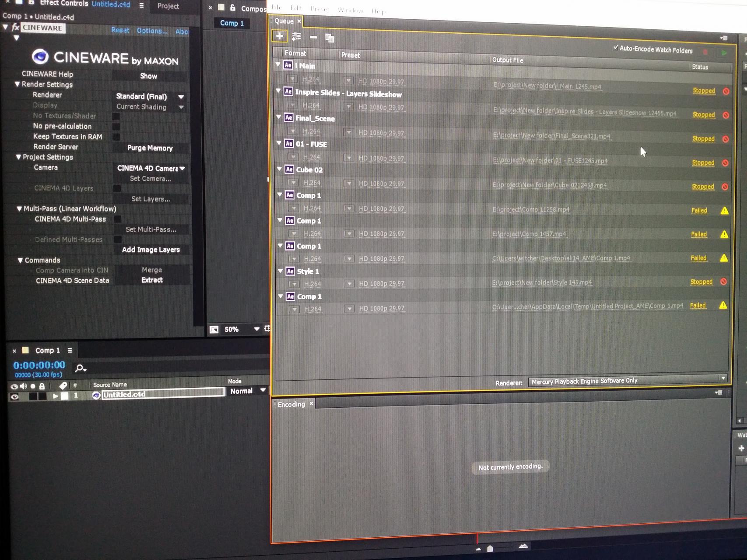Image resolution: width=747 pixels, height=560 pixels.
Task: Click the stopped icon for Cube 02 output
Action: coord(725,187)
